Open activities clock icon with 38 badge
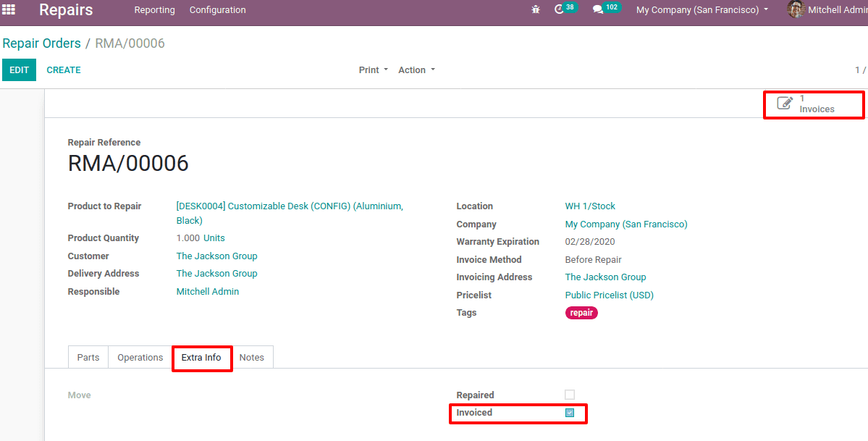 coord(565,9)
